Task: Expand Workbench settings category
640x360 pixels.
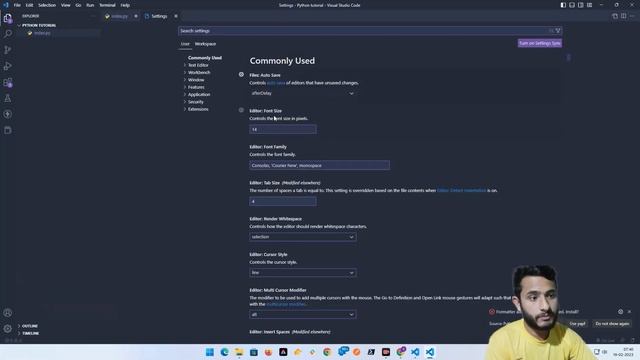Action: [199, 72]
